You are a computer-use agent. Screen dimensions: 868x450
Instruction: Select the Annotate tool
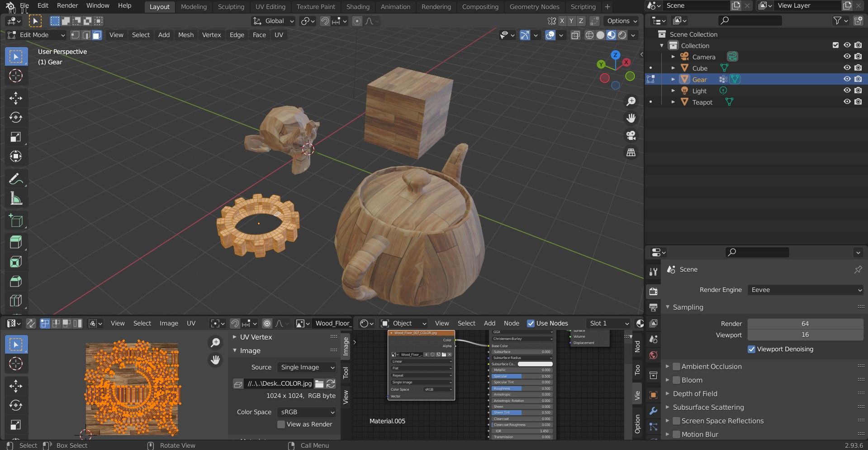[x=16, y=179]
